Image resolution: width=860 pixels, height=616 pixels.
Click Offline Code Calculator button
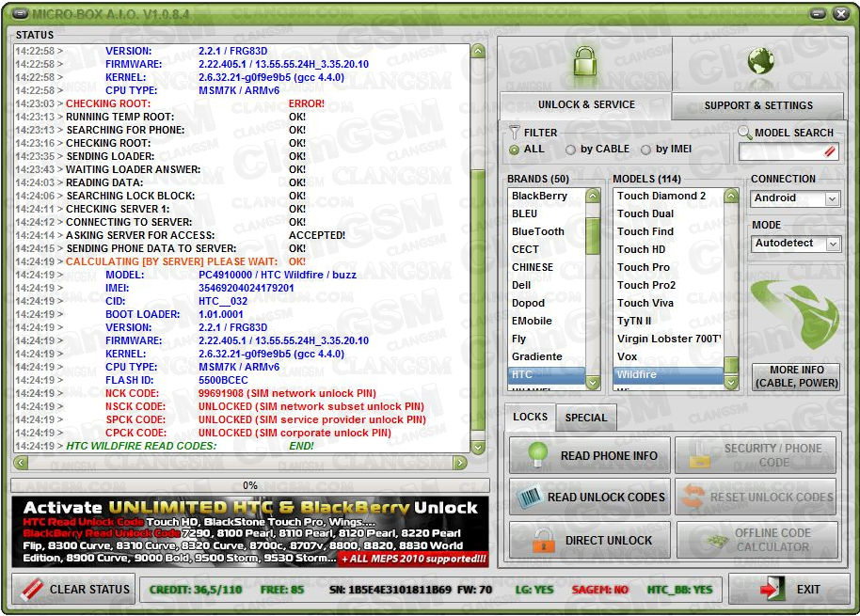click(756, 541)
